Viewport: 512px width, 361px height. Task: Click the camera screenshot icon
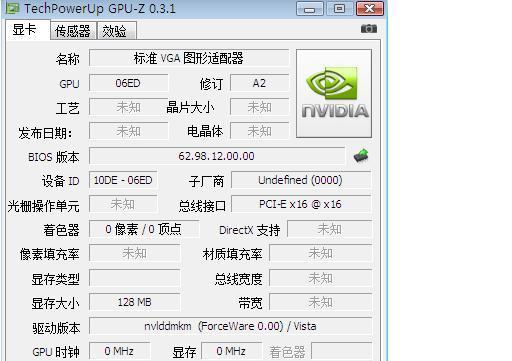(x=369, y=29)
